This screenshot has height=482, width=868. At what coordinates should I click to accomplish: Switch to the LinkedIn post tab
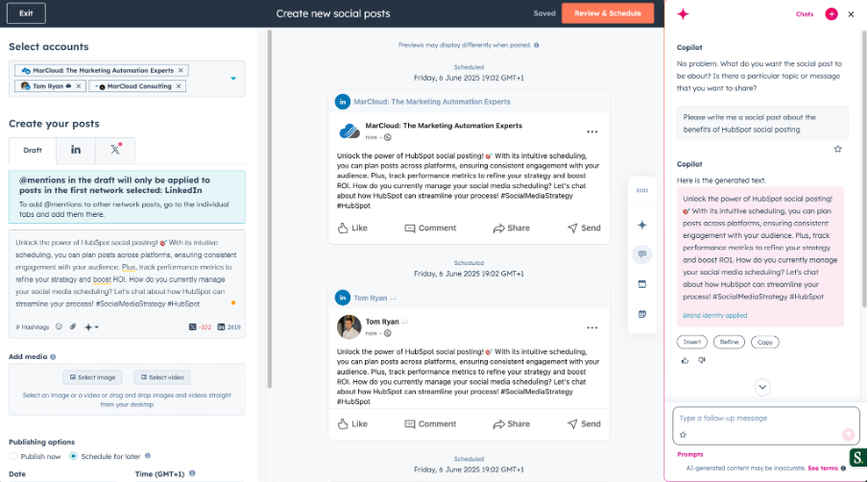76,151
